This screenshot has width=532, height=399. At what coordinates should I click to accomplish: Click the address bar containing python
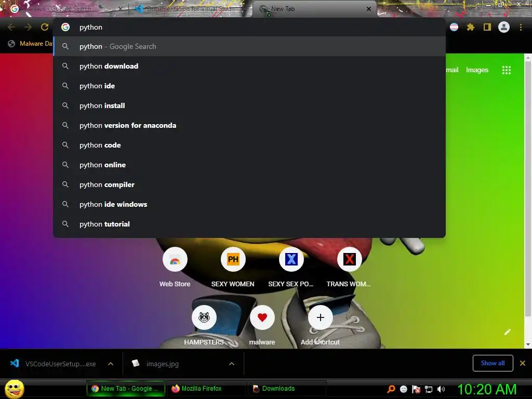249,27
